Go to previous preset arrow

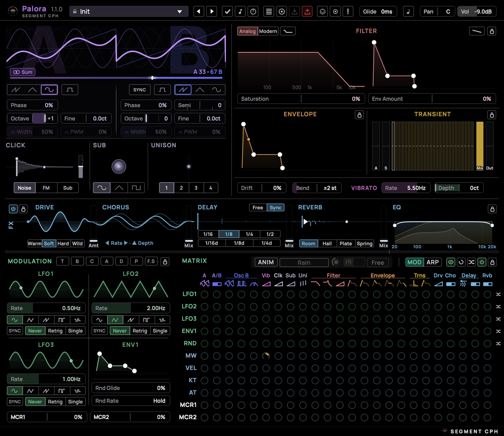(x=199, y=12)
